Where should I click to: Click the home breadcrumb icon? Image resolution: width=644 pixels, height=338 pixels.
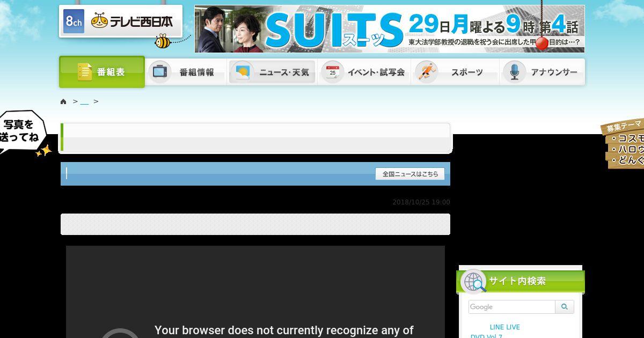[63, 101]
